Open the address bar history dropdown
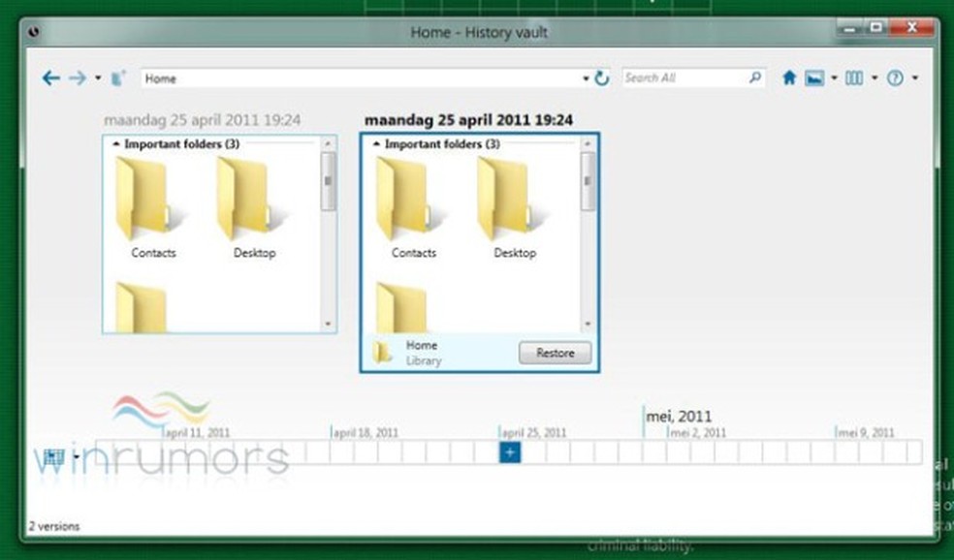This screenshot has width=954, height=560. pos(585,78)
